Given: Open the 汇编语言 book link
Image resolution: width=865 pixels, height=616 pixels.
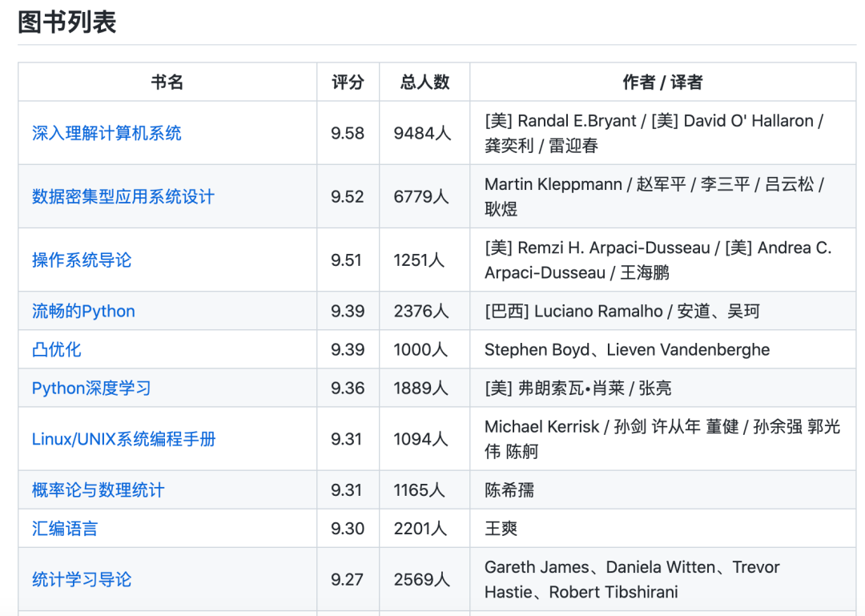Looking at the screenshot, I should [x=65, y=529].
